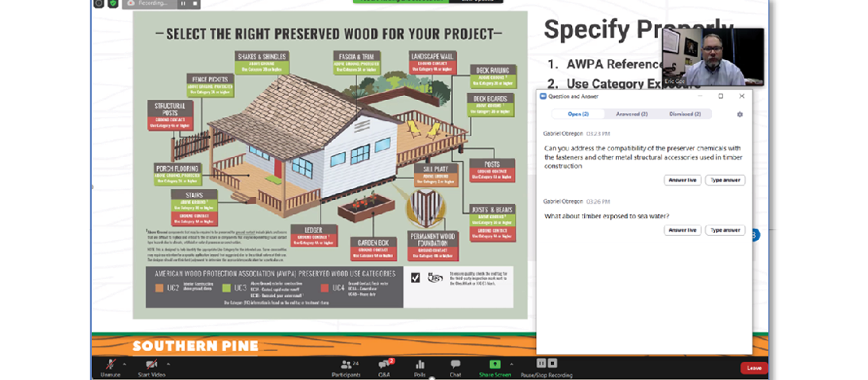This screenshot has height=380, width=868.
Task: Maximize the Question and Answer window
Action: [721, 96]
